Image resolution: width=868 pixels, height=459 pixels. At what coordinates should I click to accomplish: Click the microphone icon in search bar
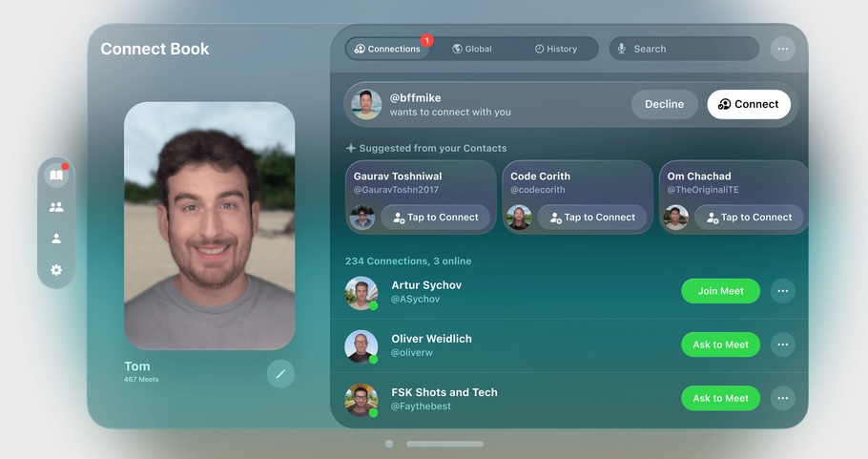[x=622, y=49]
